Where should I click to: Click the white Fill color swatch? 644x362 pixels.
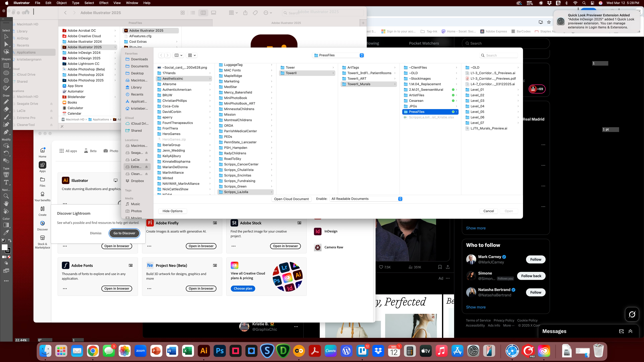[x=5, y=247]
